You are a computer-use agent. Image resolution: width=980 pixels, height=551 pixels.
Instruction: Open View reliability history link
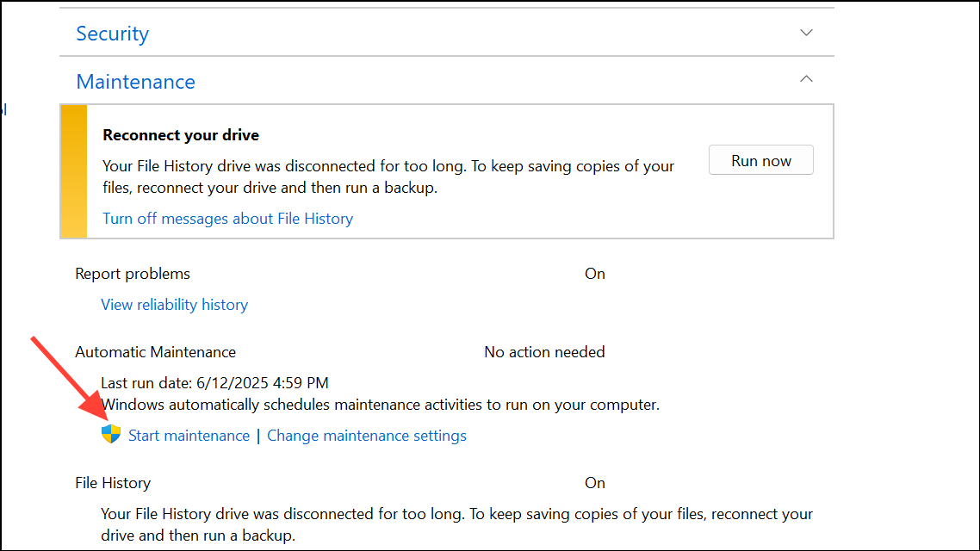(x=174, y=305)
